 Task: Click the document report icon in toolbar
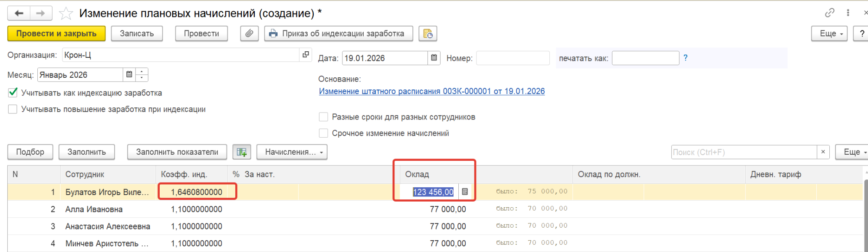(427, 33)
